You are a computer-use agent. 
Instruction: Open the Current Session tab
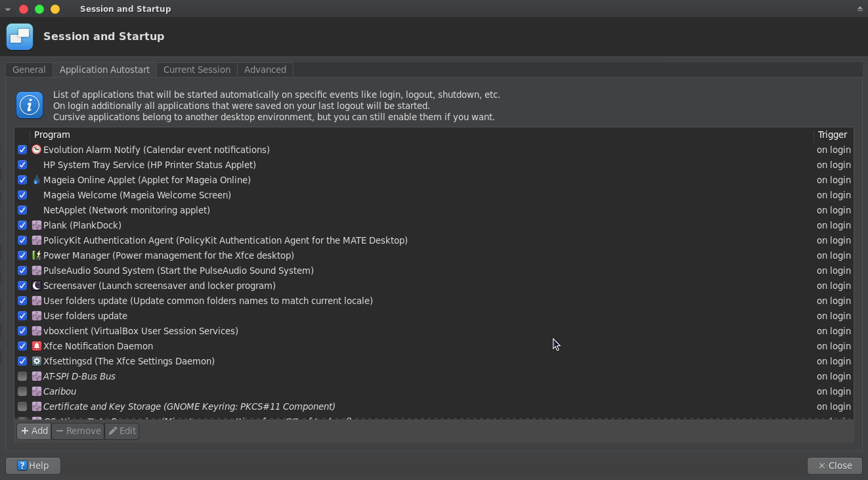197,70
